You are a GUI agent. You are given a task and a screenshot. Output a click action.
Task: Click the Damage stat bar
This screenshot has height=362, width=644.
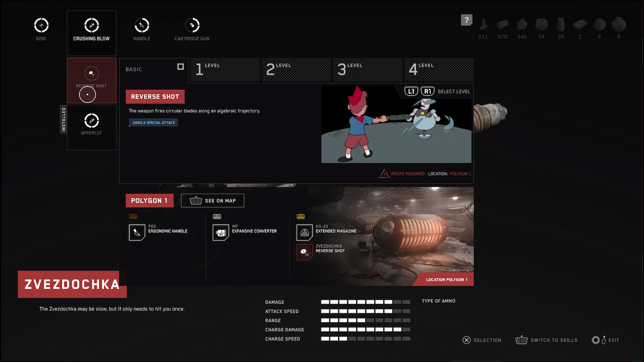point(365,302)
